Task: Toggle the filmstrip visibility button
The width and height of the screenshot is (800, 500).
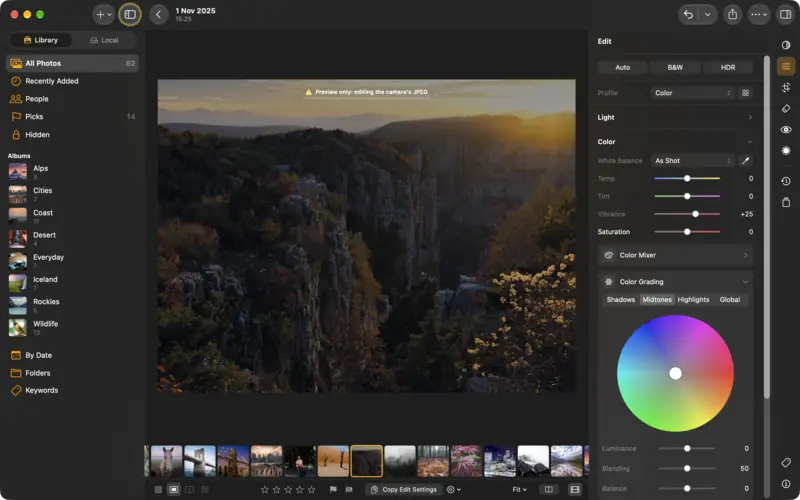Action: (x=574, y=490)
